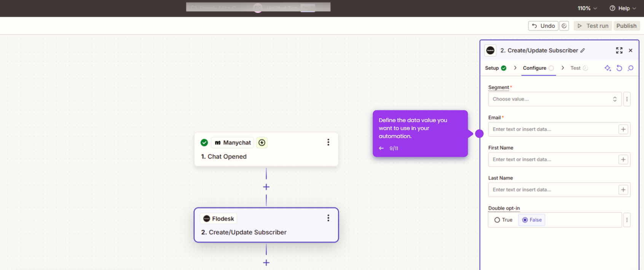Select False for Double opt-in

pyautogui.click(x=532, y=220)
